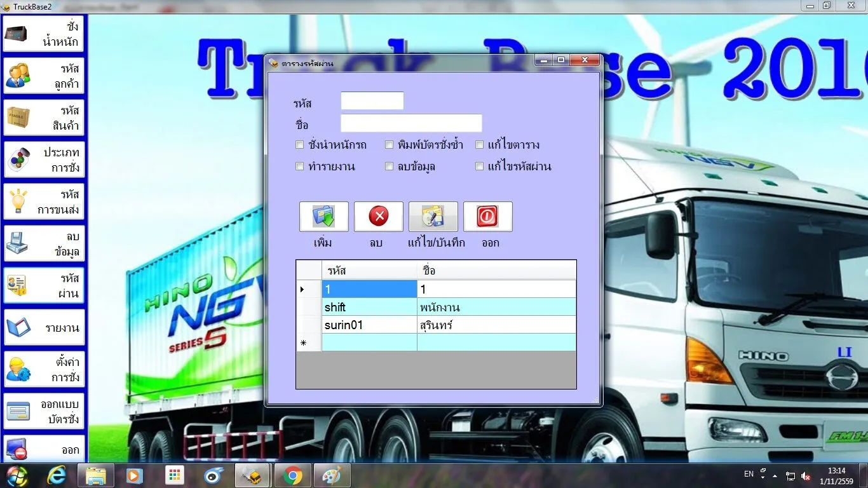Launch Google Chrome from the taskbar
868x488 pixels.
coord(292,475)
